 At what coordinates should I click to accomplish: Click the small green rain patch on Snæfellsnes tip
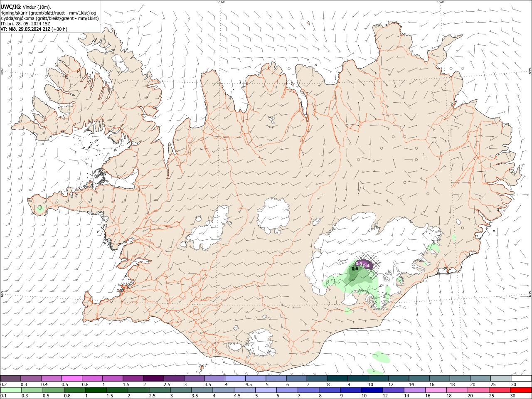39,208
